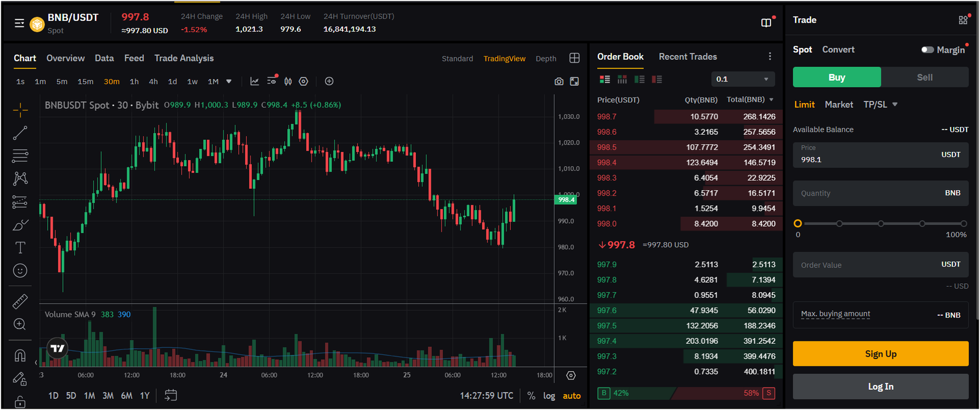This screenshot has height=410, width=980.
Task: Switch chart to multi-grid layout icon
Action: (x=575, y=58)
